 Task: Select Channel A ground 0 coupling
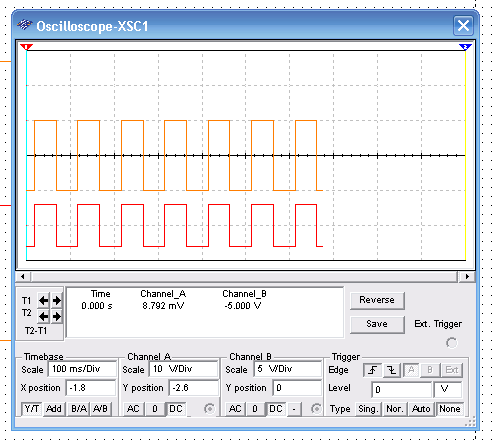tap(155, 409)
